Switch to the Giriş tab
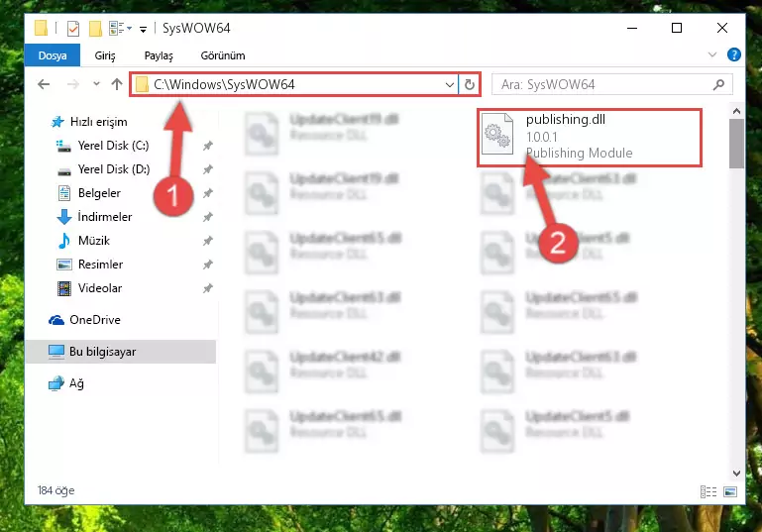 coord(105,55)
